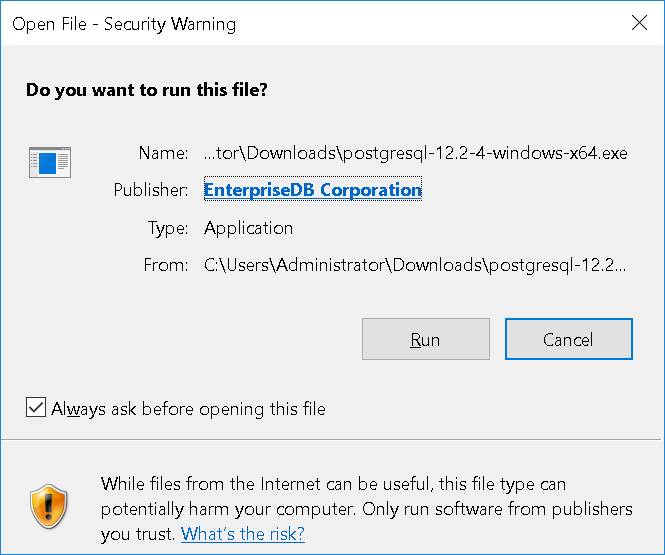Click the "From:" field label

click(165, 265)
